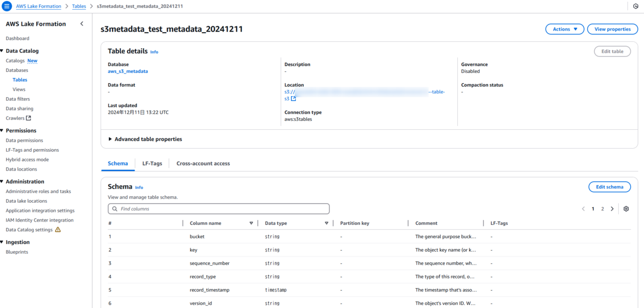Open Hybrid access mode page

coord(27,159)
